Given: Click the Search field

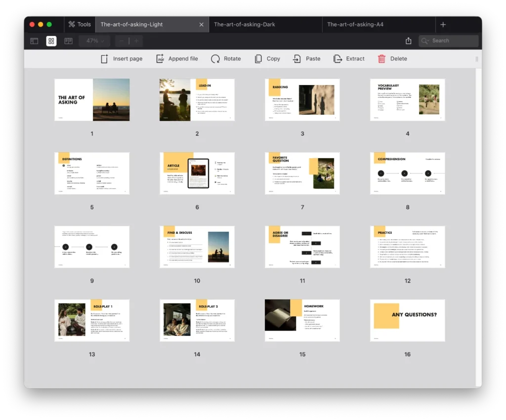Looking at the screenshot, I should 447,41.
